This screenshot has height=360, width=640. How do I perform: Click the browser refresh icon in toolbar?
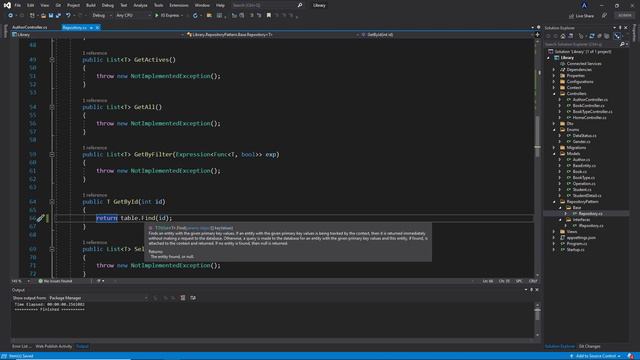(195, 16)
